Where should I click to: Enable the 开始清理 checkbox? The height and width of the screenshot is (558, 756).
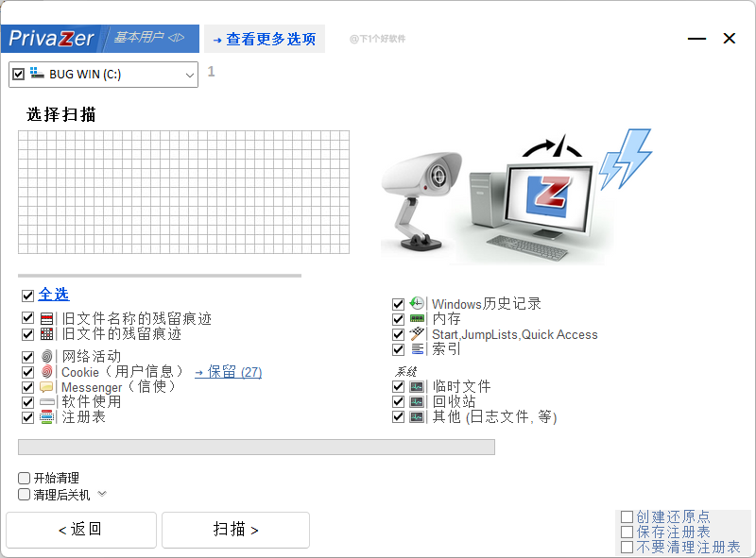[x=25, y=478]
